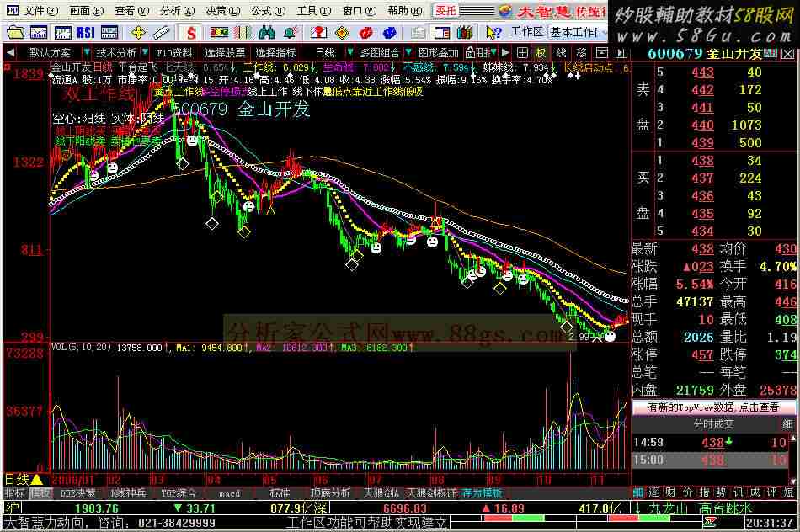Click the 沪 index value 1983.76
This screenshot has height=532, width=800.
(97, 508)
